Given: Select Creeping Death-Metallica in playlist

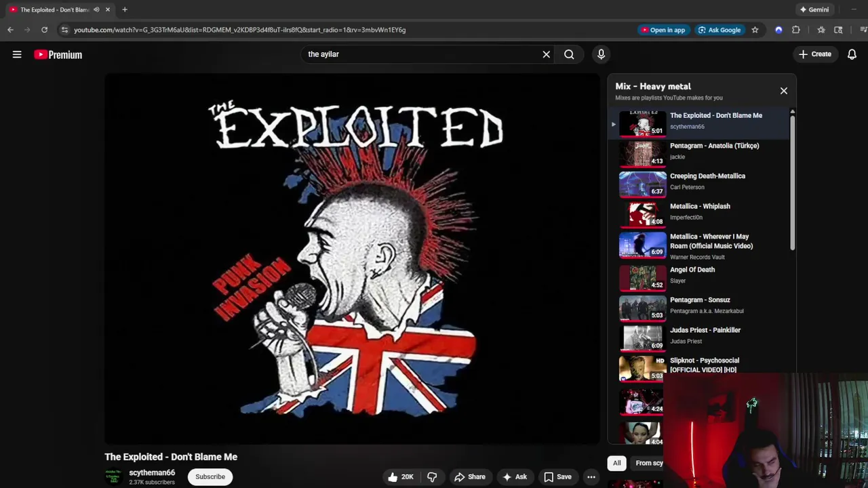Looking at the screenshot, I should pos(700,184).
